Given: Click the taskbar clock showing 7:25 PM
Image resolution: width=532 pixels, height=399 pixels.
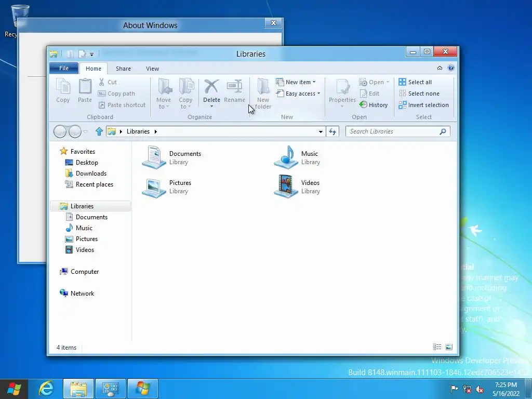Looking at the screenshot, I should [x=506, y=389].
